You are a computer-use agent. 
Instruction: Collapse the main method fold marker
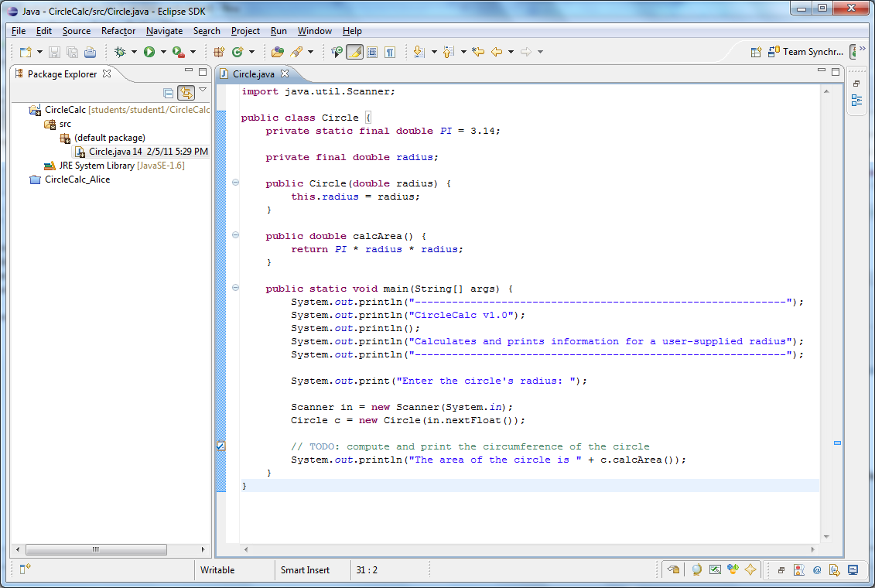point(235,288)
